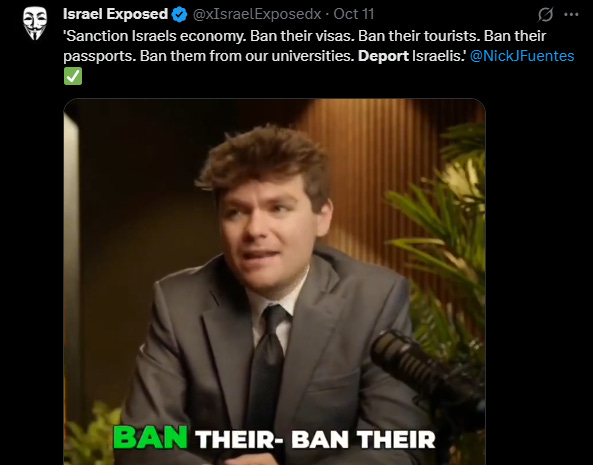Viewport: 593px width, 465px height.
Task: Open the Oct 11 timestamp link
Action: click(x=354, y=14)
